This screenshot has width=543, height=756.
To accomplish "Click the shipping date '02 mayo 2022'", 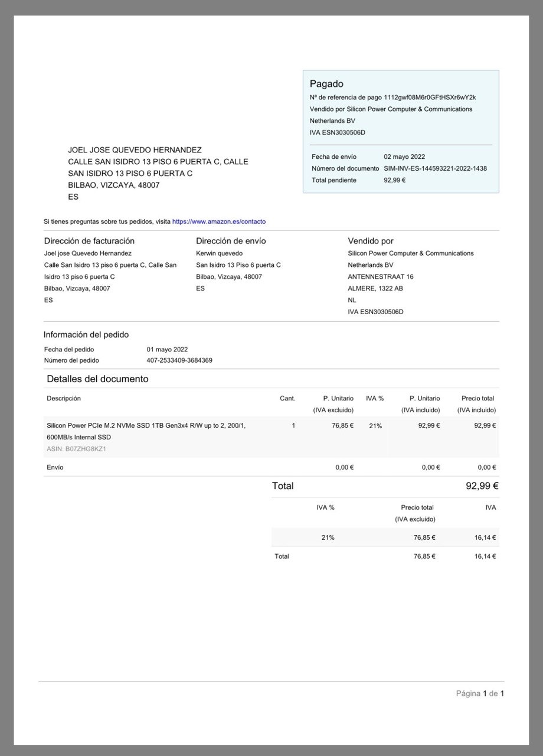I will pyautogui.click(x=404, y=157).
